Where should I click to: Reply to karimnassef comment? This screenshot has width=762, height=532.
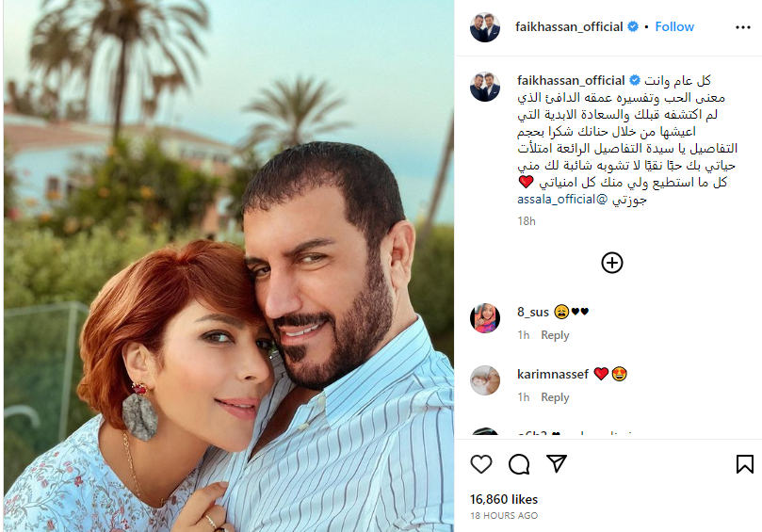click(x=555, y=397)
